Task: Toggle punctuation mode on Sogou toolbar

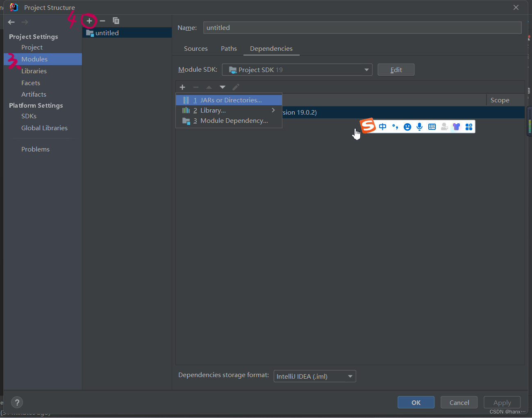Action: pyautogui.click(x=395, y=127)
